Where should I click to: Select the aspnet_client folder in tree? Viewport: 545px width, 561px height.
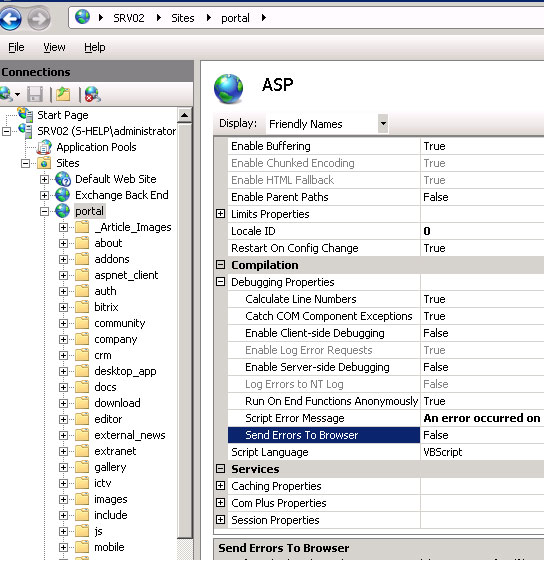point(126,275)
